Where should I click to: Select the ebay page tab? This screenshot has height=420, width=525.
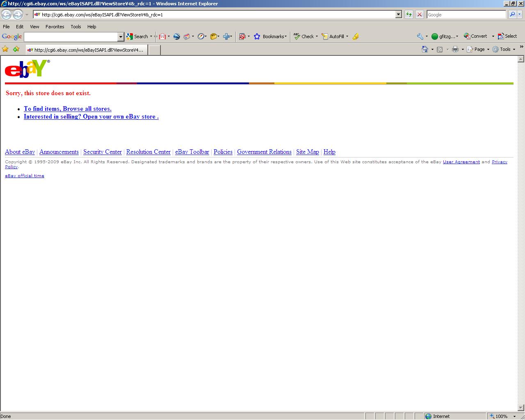point(85,50)
